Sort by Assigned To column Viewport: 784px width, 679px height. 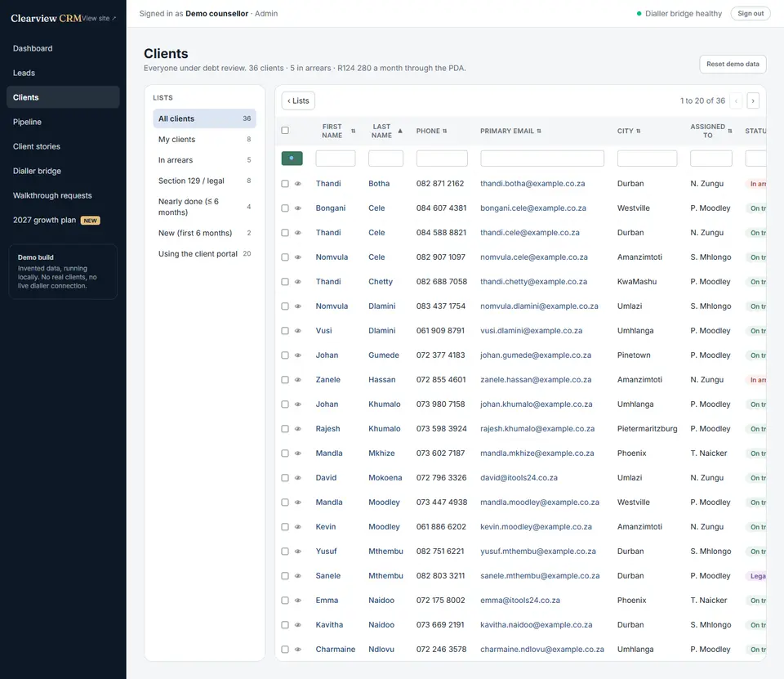[711, 131]
